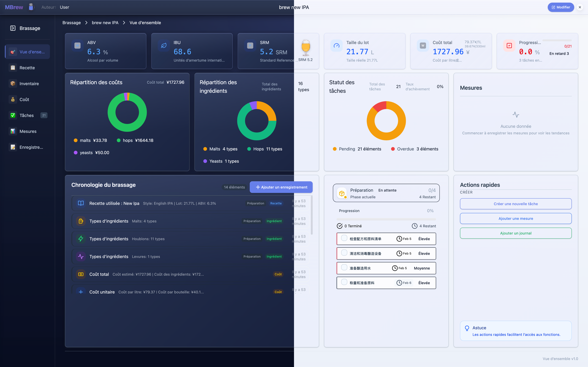This screenshot has height=367, width=588.
Task: Click the Mesures bar chart icon
Action: 13,131
